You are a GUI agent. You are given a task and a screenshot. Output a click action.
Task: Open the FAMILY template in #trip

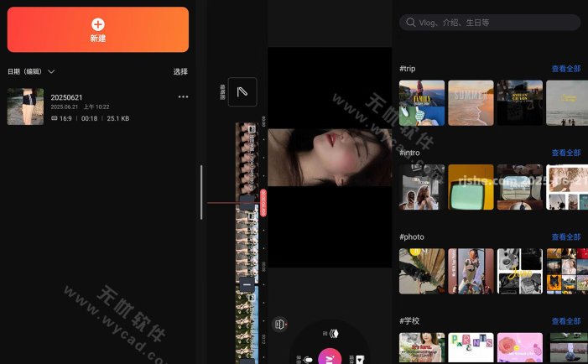point(422,103)
